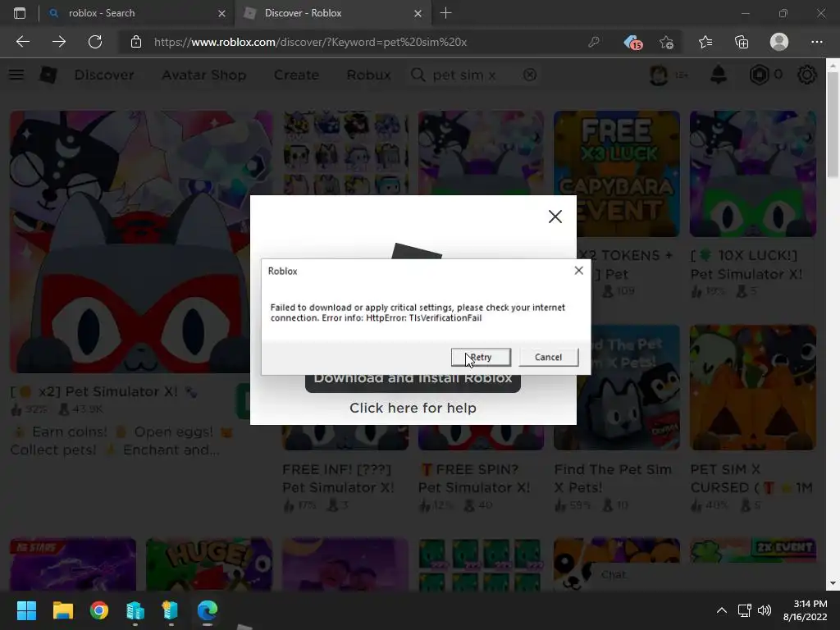Open the FREE INF! [???] Pet Simulator X! title

point(338,478)
